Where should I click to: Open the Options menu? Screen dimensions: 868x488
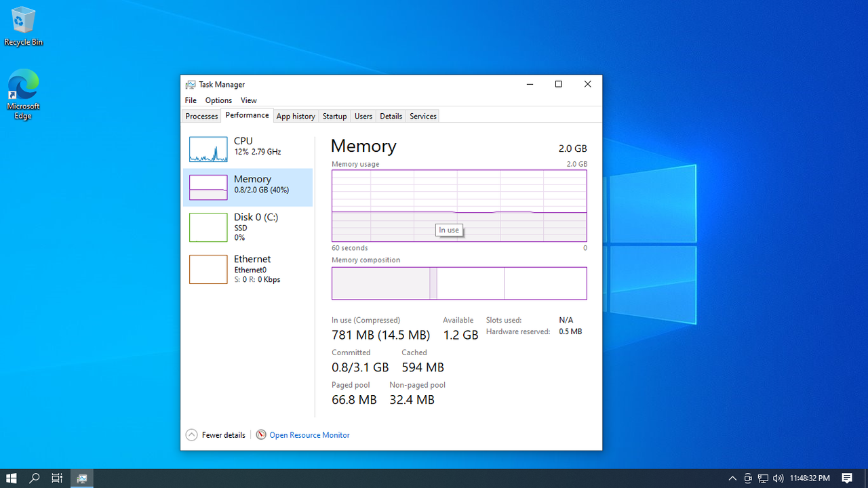(x=218, y=100)
